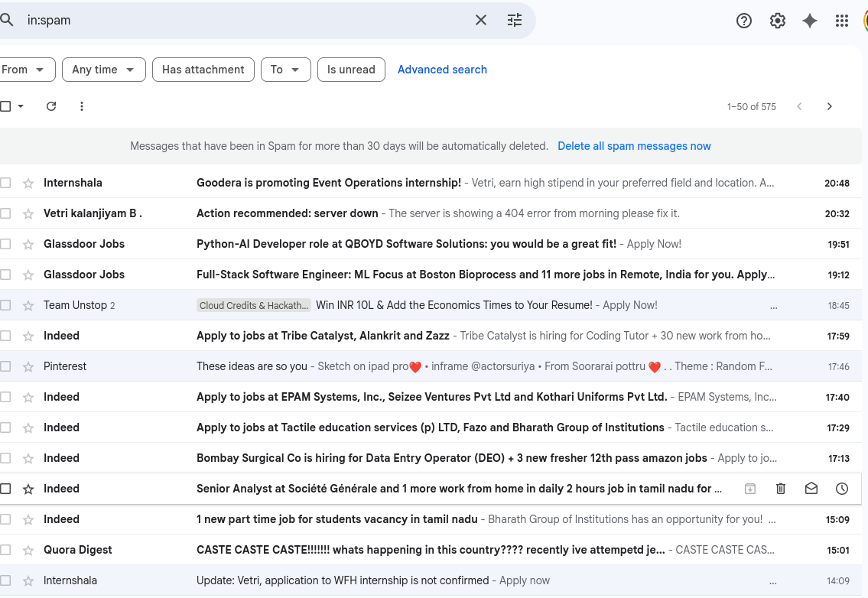Star the Société Générale Indeed email
This screenshot has width=868, height=598.
pos(28,489)
